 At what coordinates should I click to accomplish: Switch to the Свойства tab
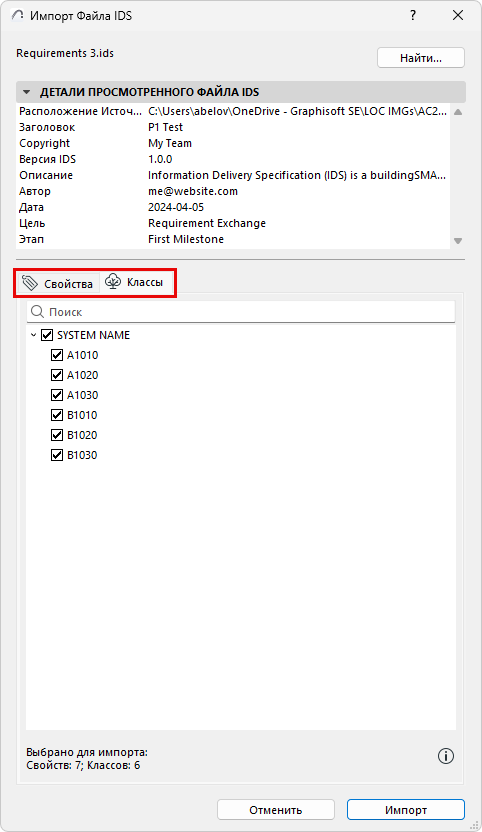(x=58, y=283)
